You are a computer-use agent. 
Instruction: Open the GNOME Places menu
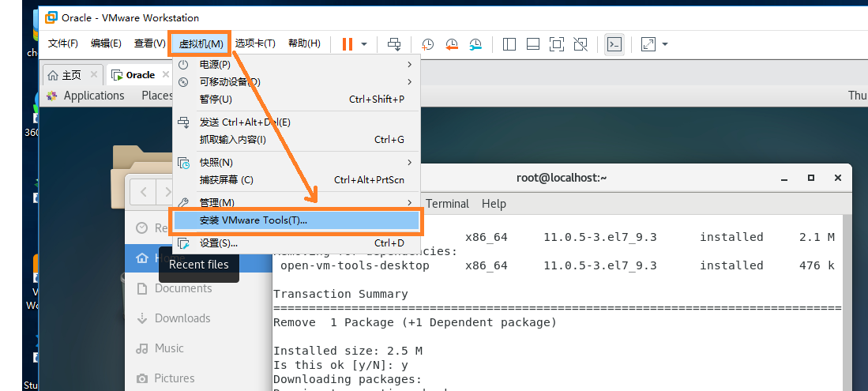[157, 96]
